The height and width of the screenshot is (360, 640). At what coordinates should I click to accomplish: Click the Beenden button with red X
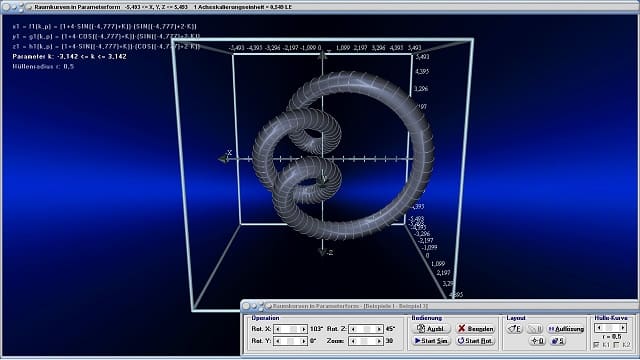pos(476,329)
